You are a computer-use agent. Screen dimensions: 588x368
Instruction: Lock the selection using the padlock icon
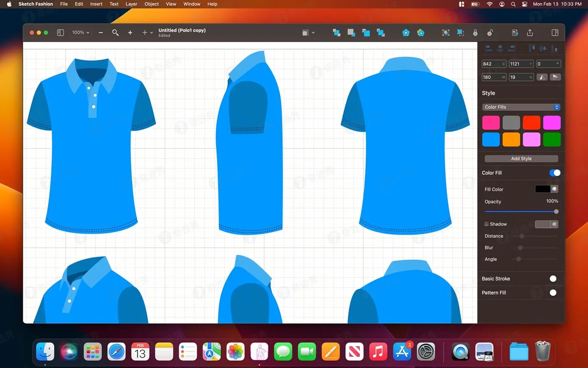(475, 32)
